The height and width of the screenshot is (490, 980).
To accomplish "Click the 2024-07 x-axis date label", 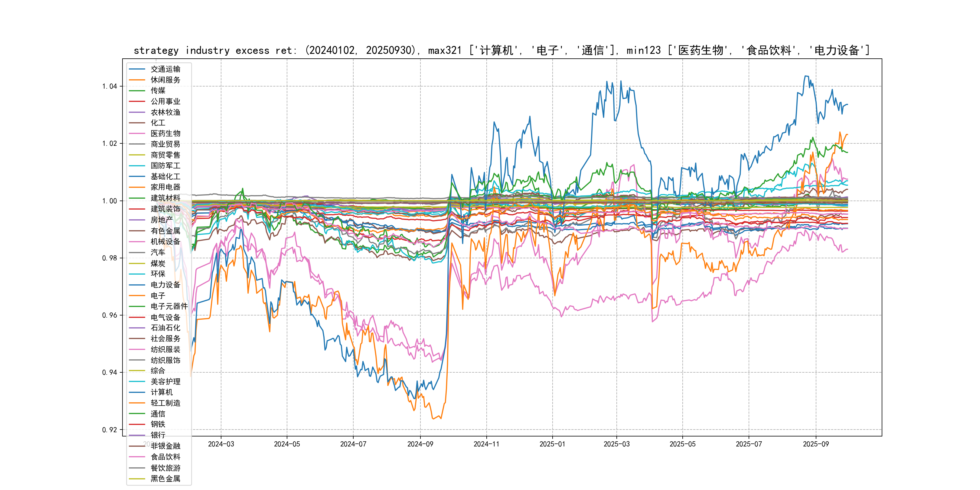I will click(353, 444).
